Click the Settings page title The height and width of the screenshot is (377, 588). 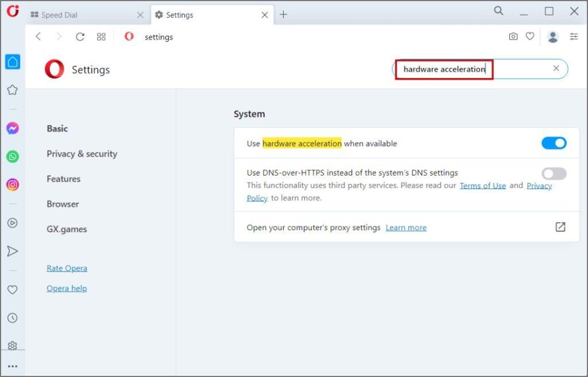point(91,69)
